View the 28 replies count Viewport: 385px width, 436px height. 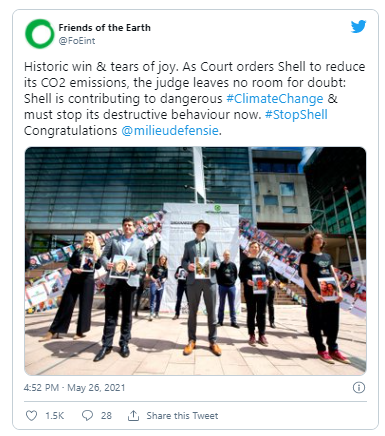(106, 416)
